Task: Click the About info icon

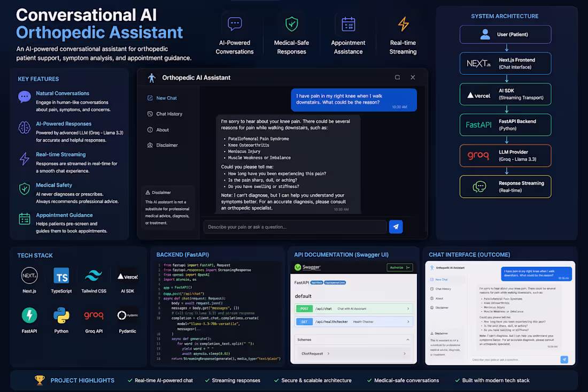Action: point(150,130)
